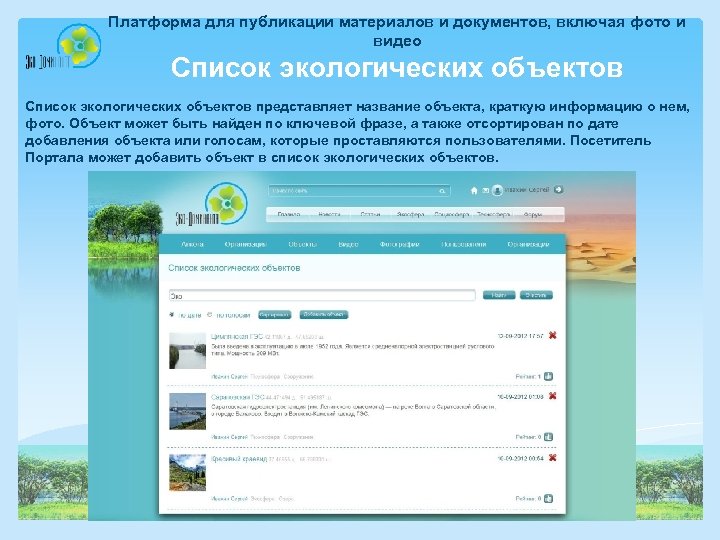Click the user avatar icon in the header
Image resolution: width=720 pixels, height=540 pixels.
(x=497, y=191)
